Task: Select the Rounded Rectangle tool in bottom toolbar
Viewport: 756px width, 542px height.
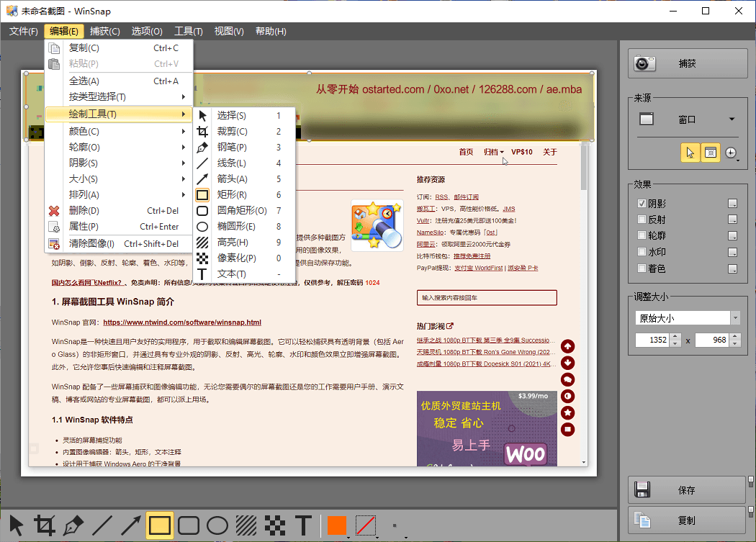Action: [x=189, y=525]
